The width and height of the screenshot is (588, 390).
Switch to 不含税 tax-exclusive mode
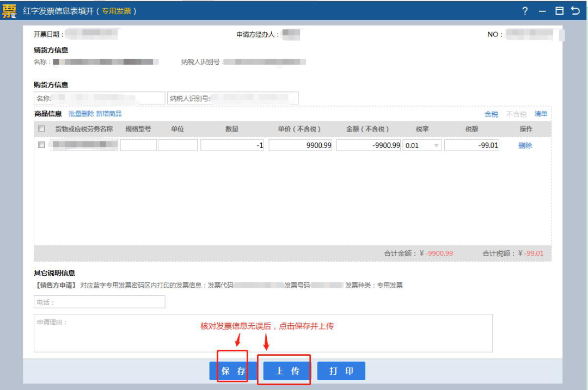click(x=516, y=114)
